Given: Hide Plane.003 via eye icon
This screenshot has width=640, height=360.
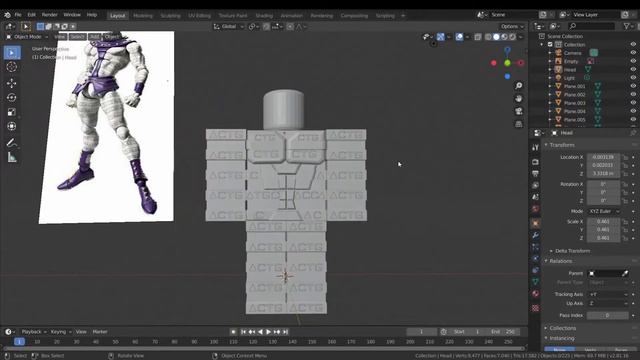Looking at the screenshot, I should tap(633, 103).
